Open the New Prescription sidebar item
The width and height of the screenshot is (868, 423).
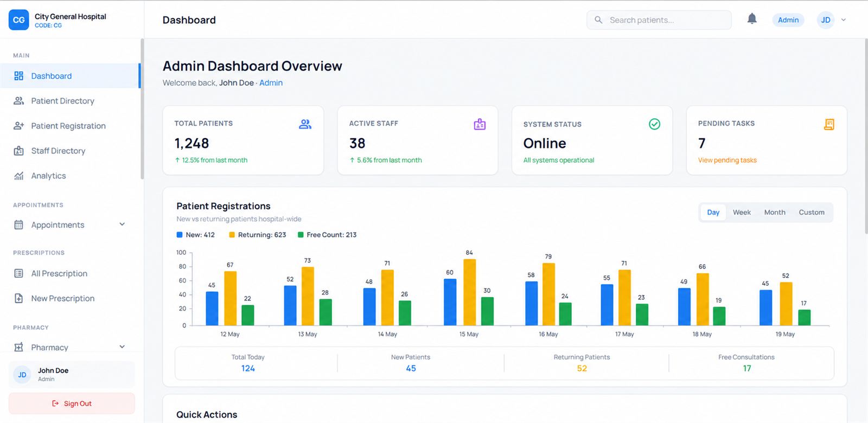pos(70,298)
